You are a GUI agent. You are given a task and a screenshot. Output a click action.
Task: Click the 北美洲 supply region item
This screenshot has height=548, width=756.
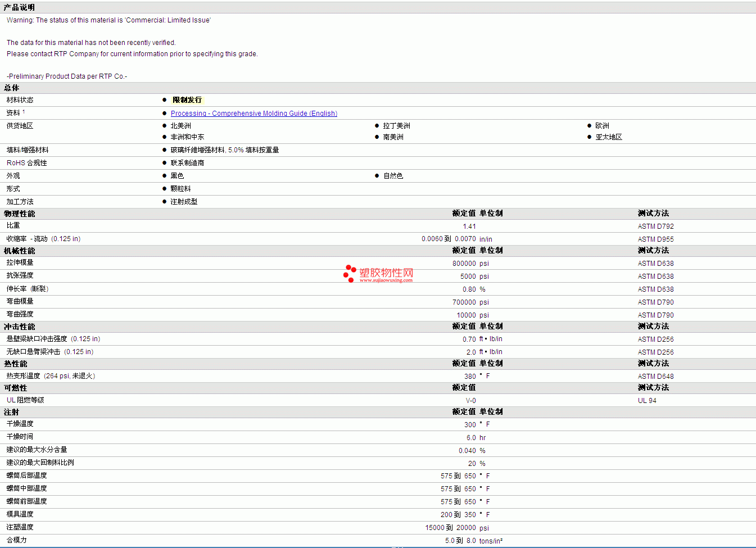[180, 126]
